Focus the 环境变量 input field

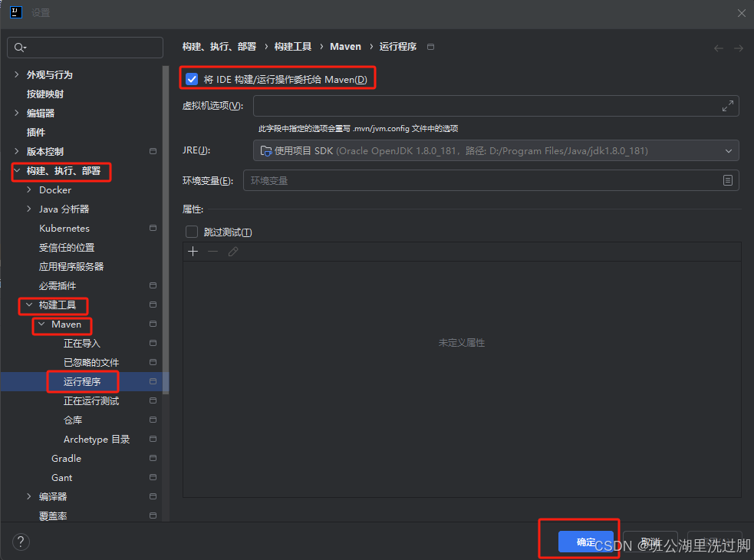coord(491,180)
